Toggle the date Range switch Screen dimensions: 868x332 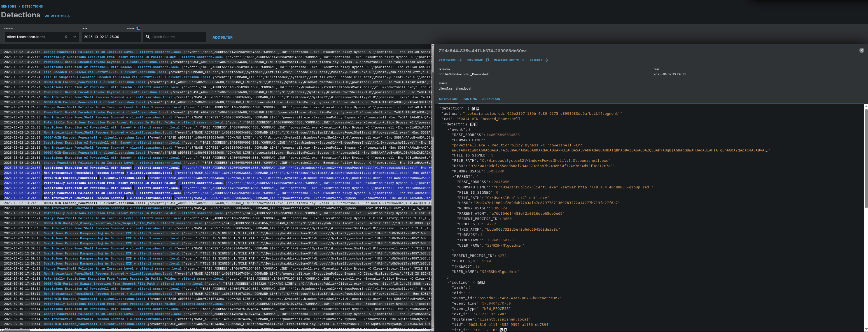(139, 28)
